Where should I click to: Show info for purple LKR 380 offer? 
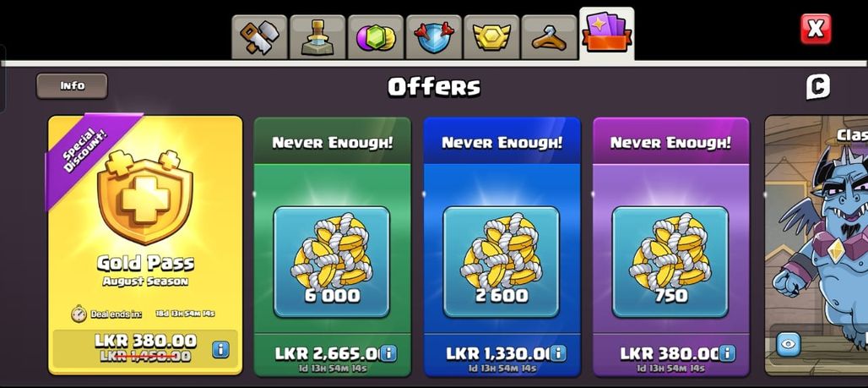pyautogui.click(x=727, y=352)
